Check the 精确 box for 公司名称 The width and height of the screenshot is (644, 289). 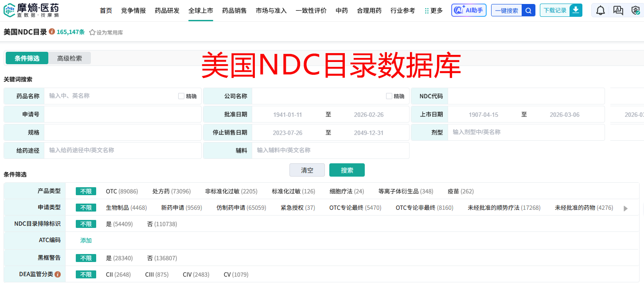[389, 96]
